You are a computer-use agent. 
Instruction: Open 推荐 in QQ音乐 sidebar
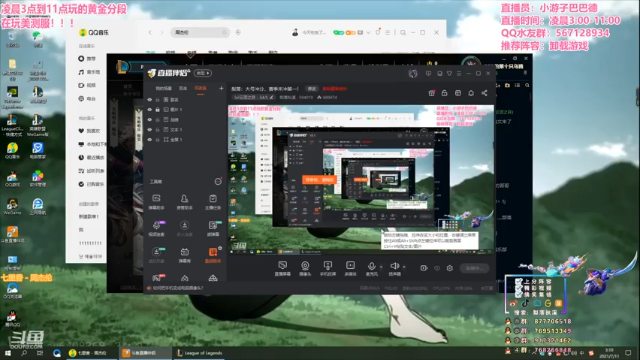pos(87,59)
